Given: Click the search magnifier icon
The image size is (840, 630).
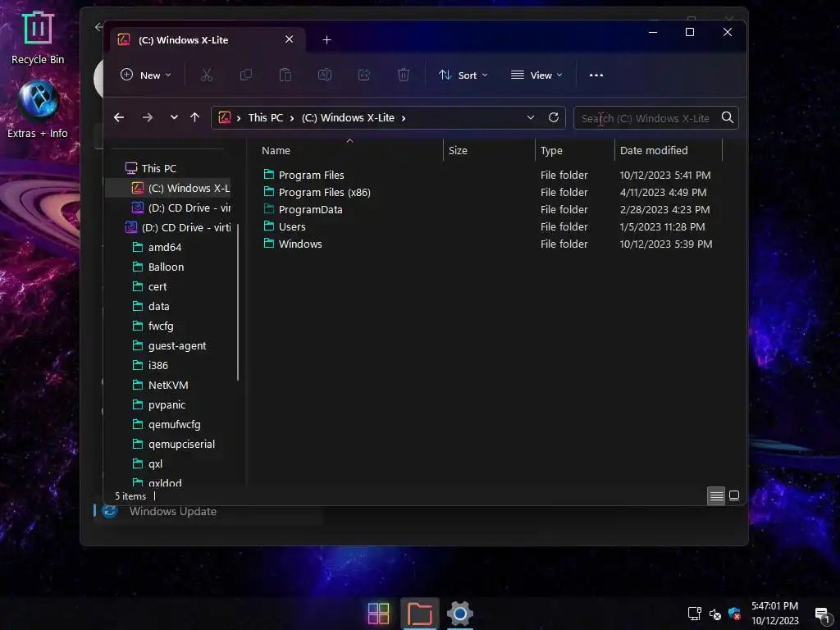Looking at the screenshot, I should (x=727, y=117).
